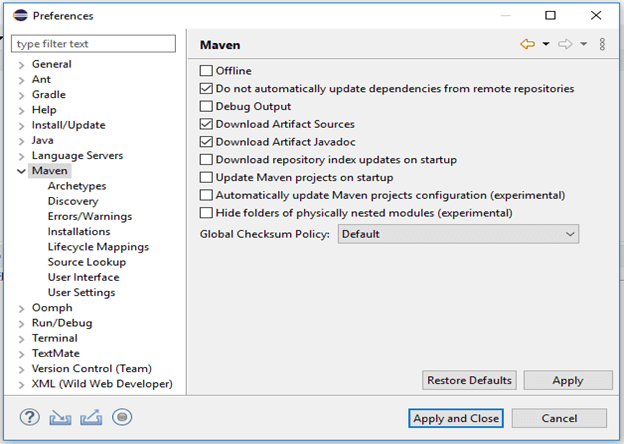The image size is (624, 444).
Task: Open the Global Checksum Policy dropdown
Action: (x=458, y=233)
